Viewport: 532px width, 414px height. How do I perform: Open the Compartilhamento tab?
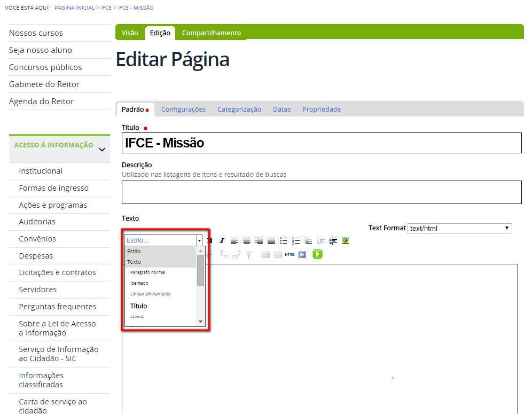point(212,33)
